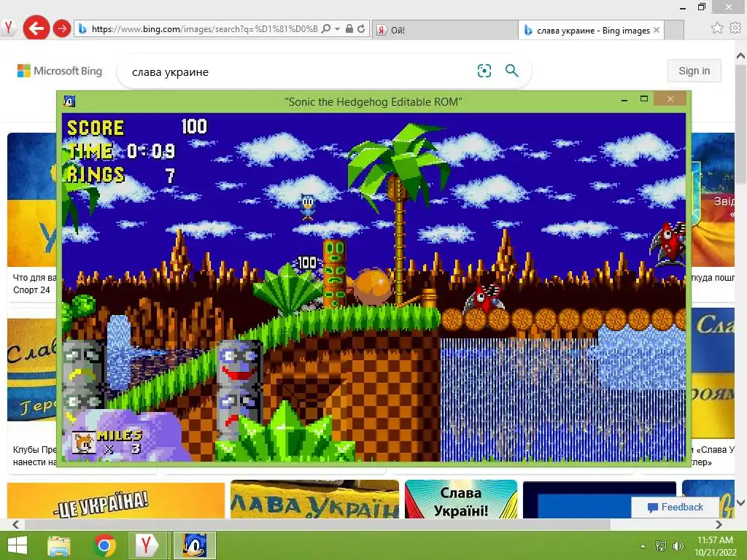The image size is (747, 560).
Task: Click the search magnifier in address bar
Action: (x=326, y=29)
